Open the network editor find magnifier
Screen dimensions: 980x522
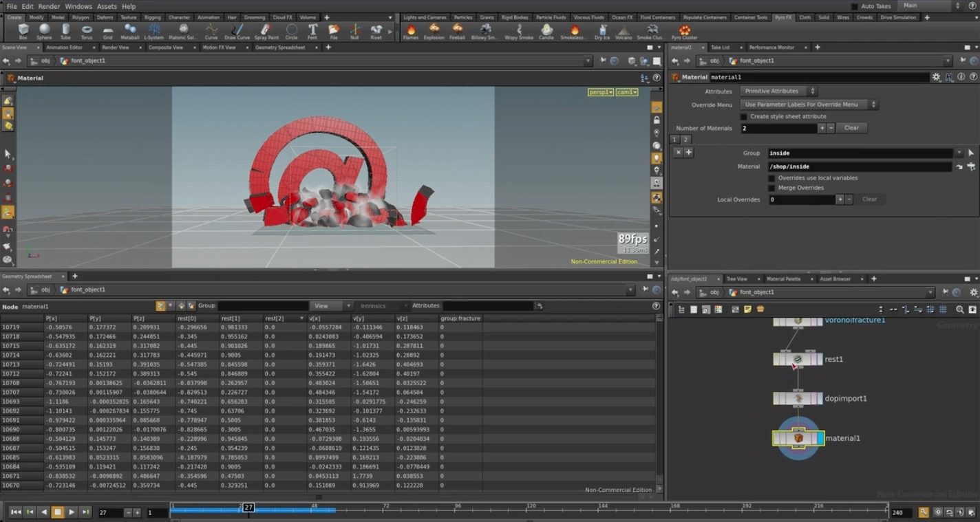coord(959,309)
